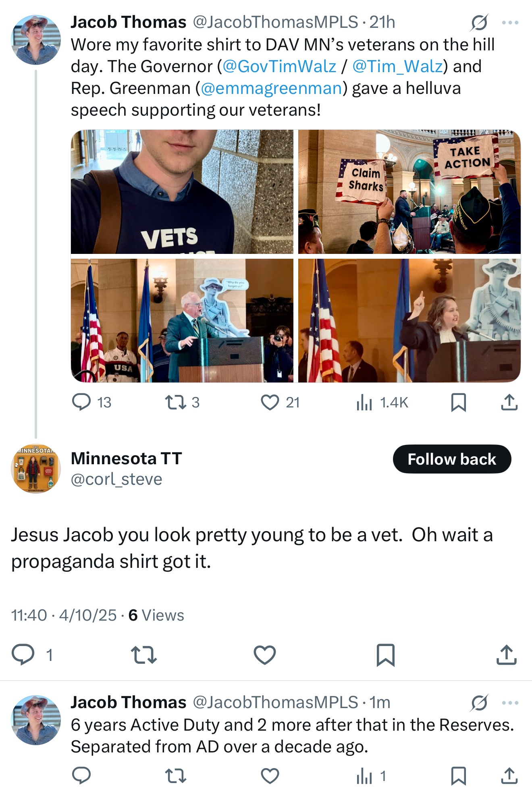Repost the original veterans day tweet
This screenshot has height=804, width=532.
[x=175, y=402]
